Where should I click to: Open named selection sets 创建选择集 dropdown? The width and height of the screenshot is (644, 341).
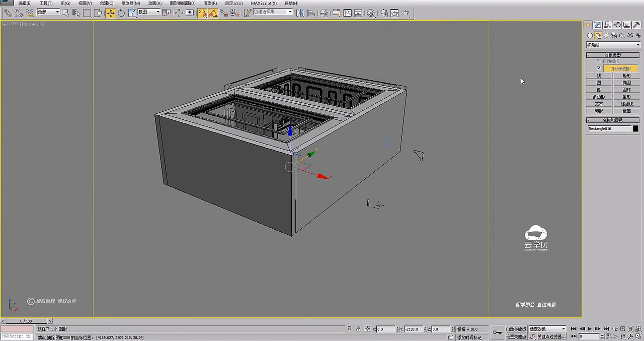tap(273, 12)
